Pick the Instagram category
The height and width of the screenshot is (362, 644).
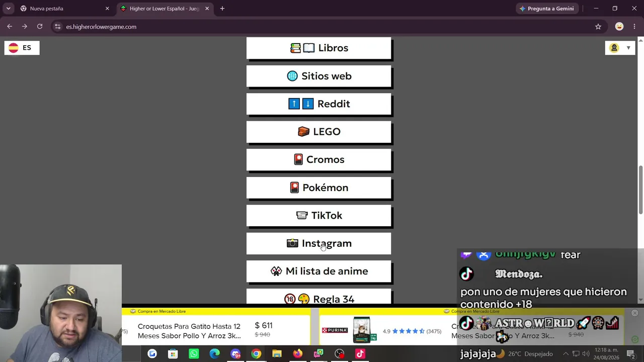point(319,243)
